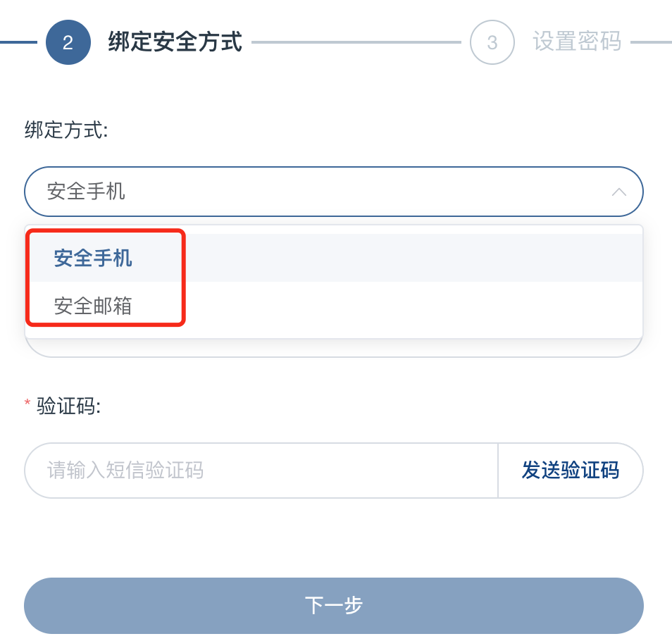Click the 验证码 field label
The height and width of the screenshot is (641, 672).
[x=68, y=406]
